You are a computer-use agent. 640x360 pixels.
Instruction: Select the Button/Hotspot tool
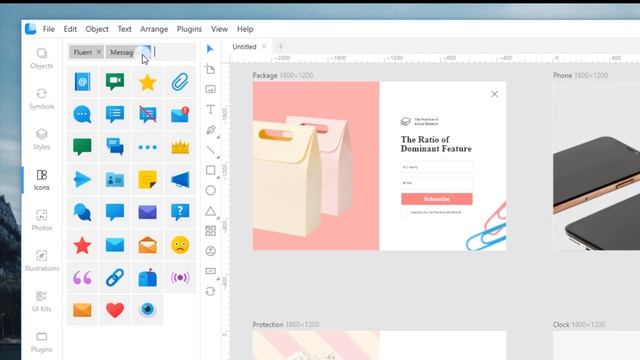pyautogui.click(x=210, y=271)
